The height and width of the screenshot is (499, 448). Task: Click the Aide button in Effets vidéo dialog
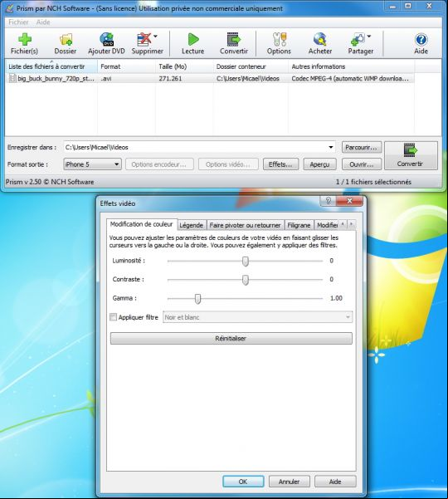coord(335,482)
